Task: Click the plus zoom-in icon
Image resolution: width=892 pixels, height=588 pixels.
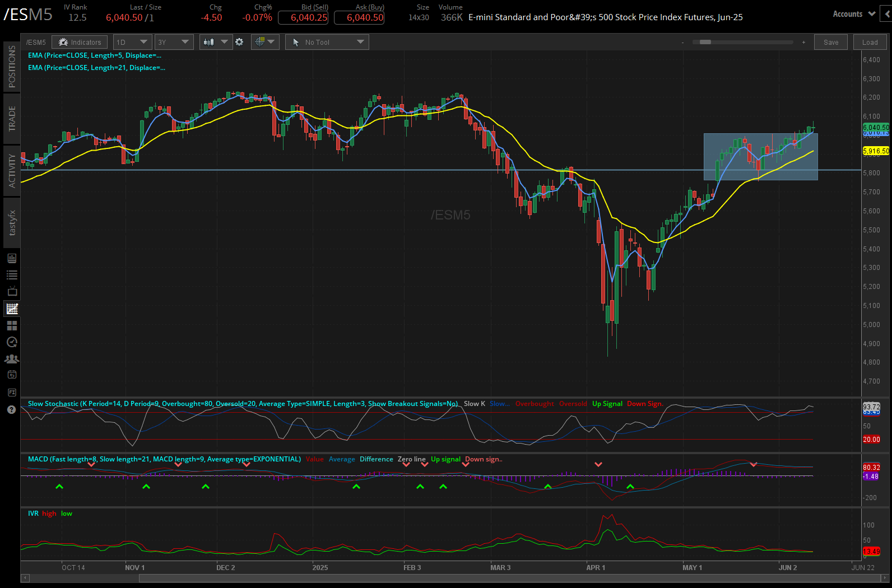Action: 803,42
